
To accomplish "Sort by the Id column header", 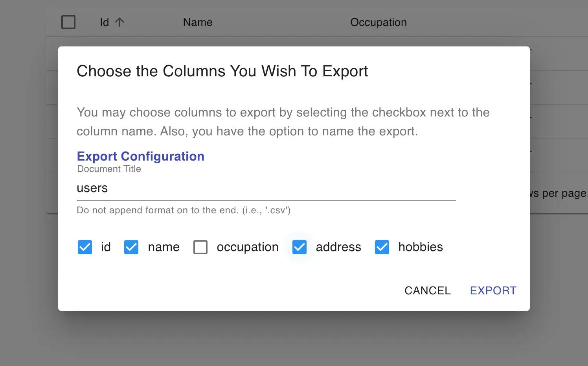I will pos(104,22).
